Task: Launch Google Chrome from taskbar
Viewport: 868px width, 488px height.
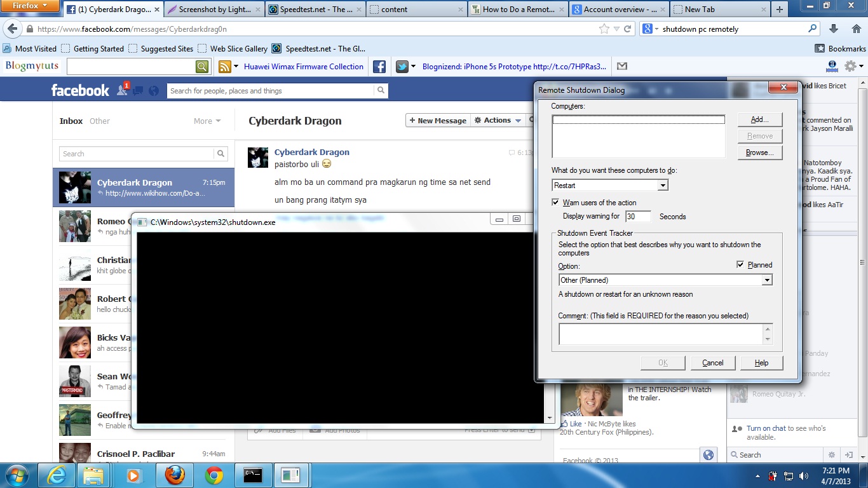Action: coord(214,475)
